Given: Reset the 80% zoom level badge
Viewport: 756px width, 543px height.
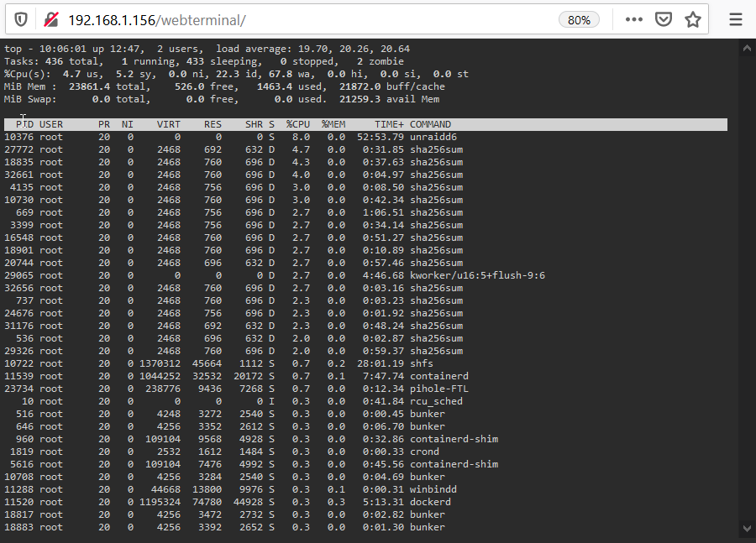Looking at the screenshot, I should pos(579,20).
